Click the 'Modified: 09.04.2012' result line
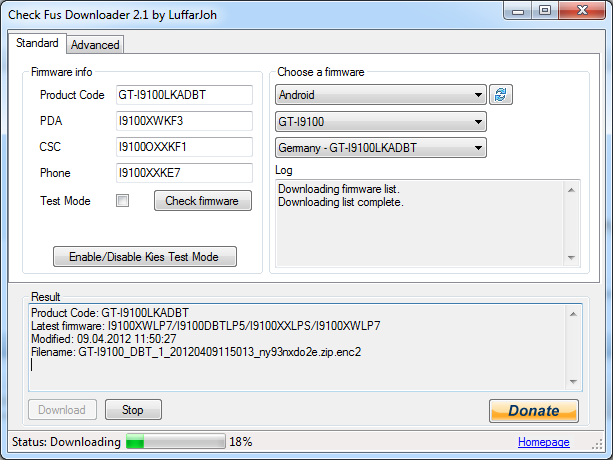The width and height of the screenshot is (613, 460). pos(104,339)
